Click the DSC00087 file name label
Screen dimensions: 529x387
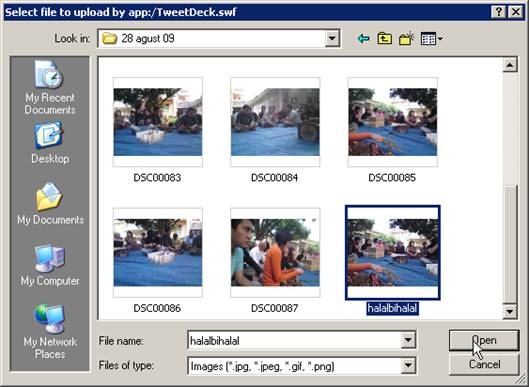coord(275,308)
